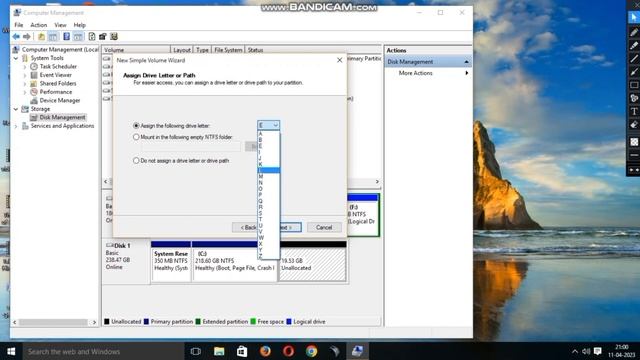640x360 pixels.
Task: Select Event Viewer in tree
Action: click(56, 75)
